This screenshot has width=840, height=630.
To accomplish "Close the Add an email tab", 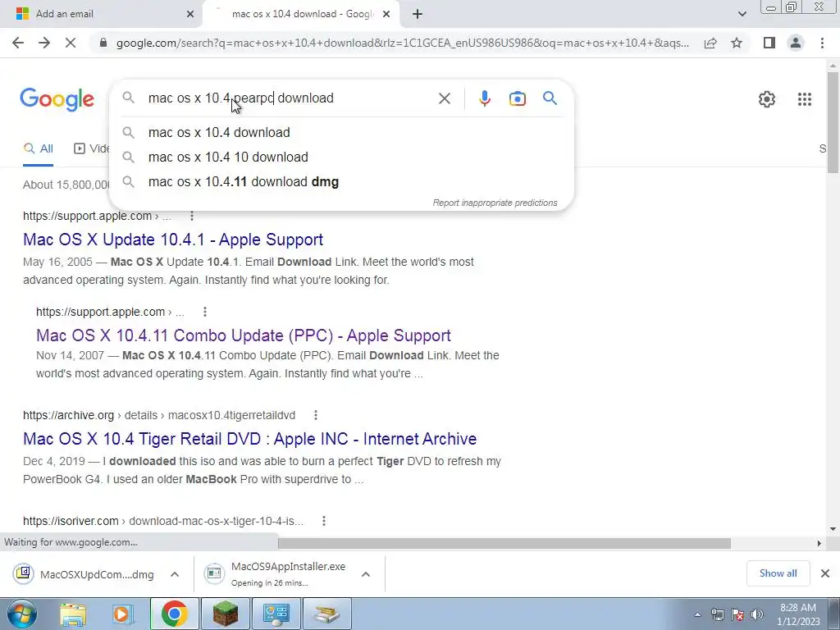I will coord(190,14).
